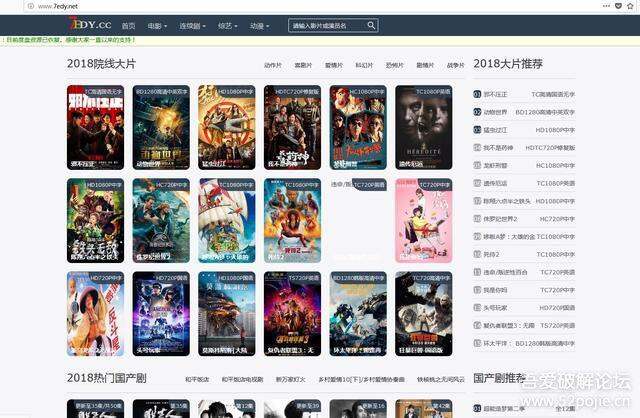640x418 pixels.
Task: Open the poster with the man in a straw hat
Action: pos(96,314)
